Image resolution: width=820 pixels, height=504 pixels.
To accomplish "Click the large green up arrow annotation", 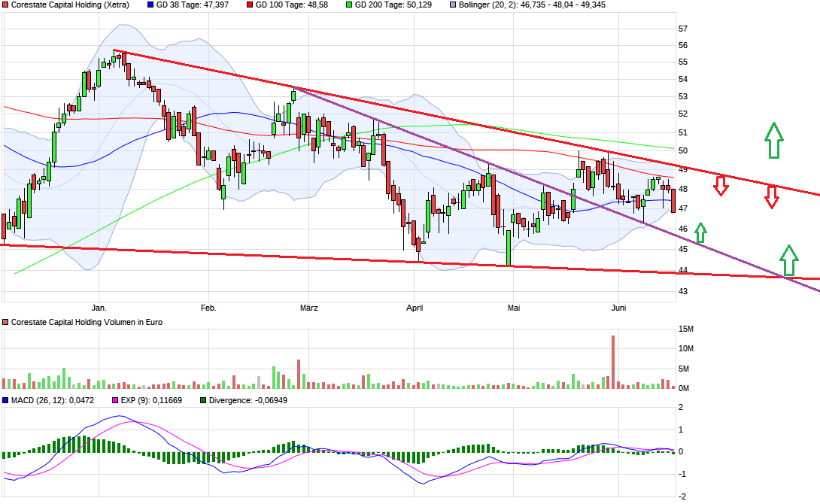I will tap(773, 139).
